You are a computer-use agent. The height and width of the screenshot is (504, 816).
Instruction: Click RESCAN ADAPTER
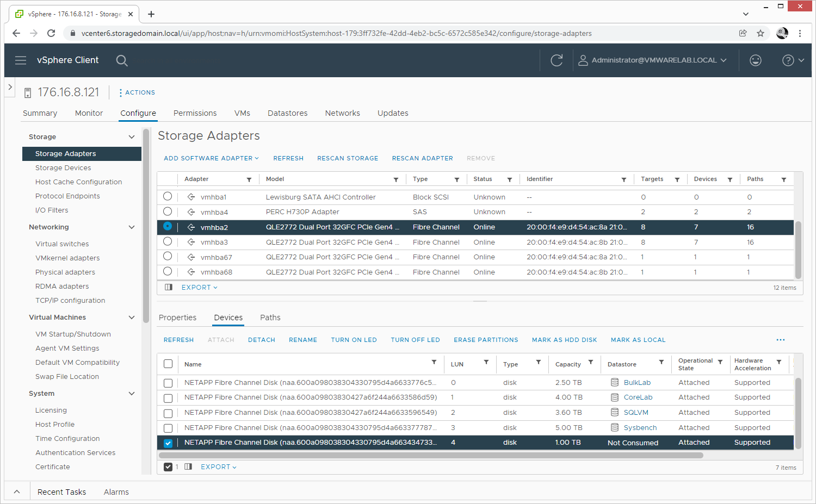click(422, 158)
